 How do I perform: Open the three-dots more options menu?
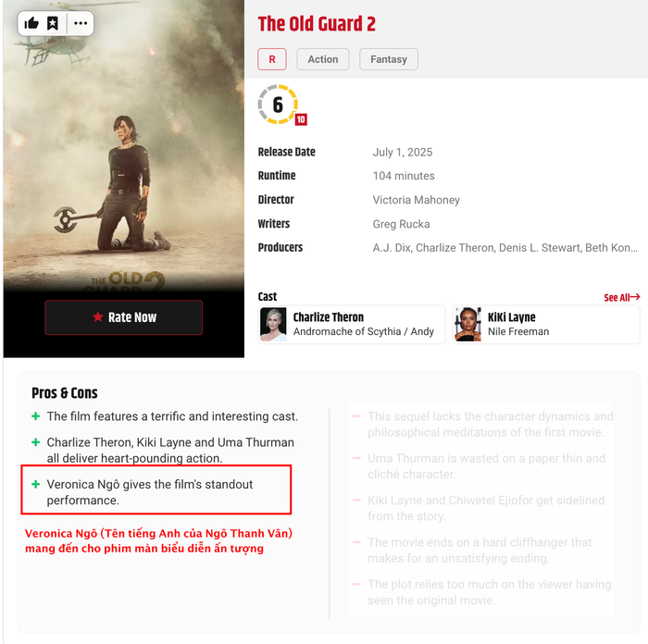pyautogui.click(x=81, y=23)
